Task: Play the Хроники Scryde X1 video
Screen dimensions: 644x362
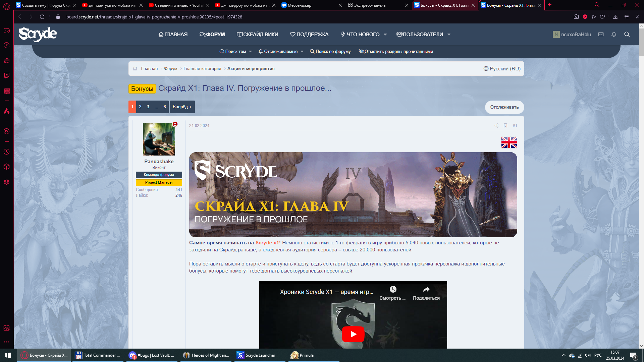Action: point(353,334)
